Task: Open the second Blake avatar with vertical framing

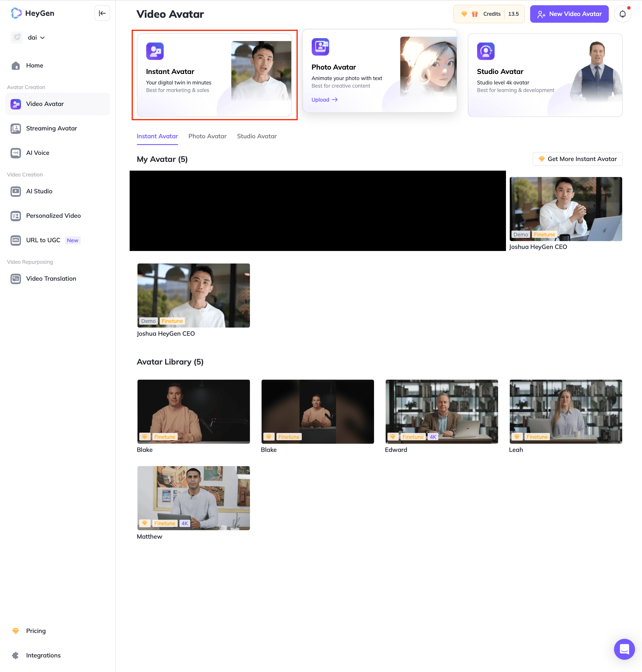Action: pos(318,412)
